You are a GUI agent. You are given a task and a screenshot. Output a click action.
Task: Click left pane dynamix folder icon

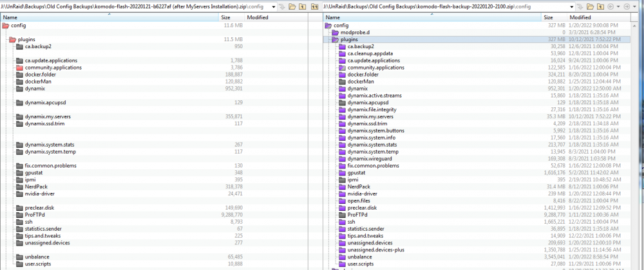click(x=20, y=89)
